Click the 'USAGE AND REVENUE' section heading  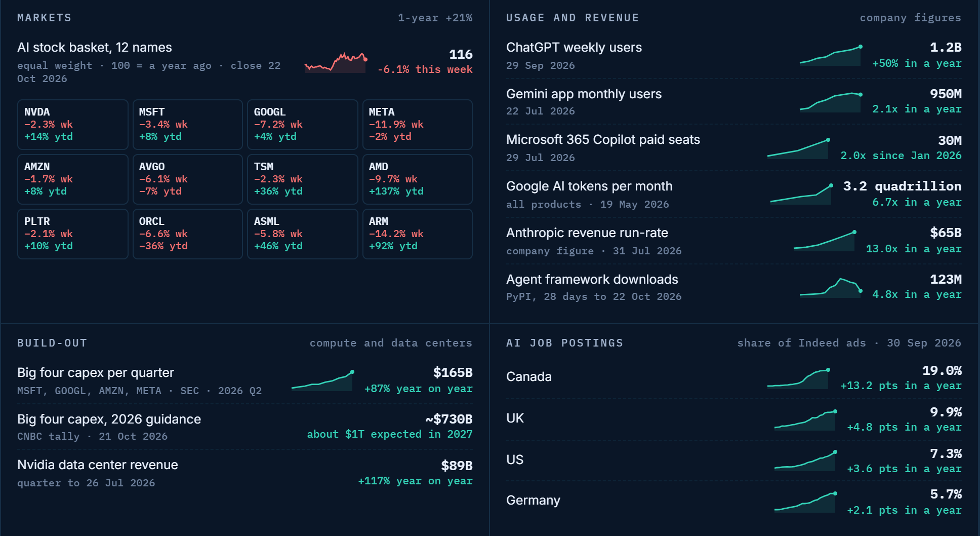pyautogui.click(x=573, y=18)
